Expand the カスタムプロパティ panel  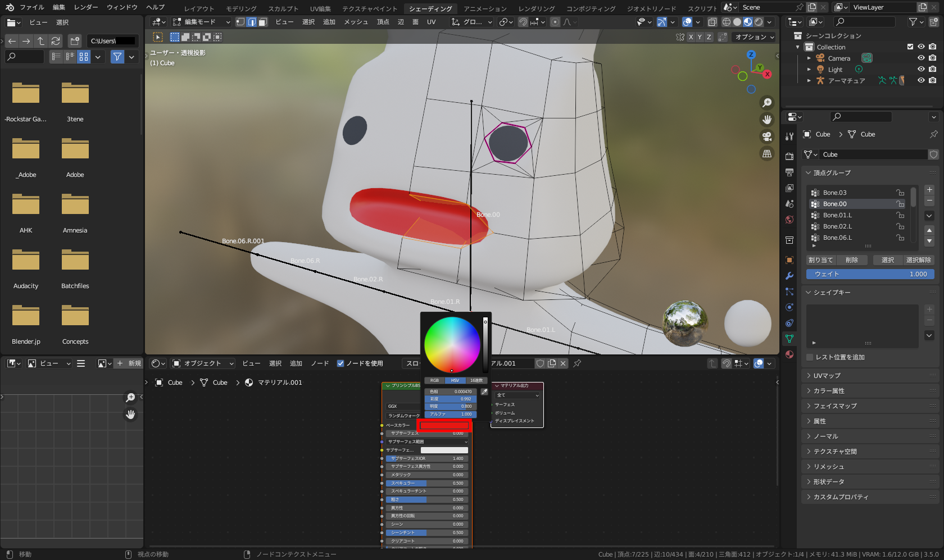(x=870, y=497)
